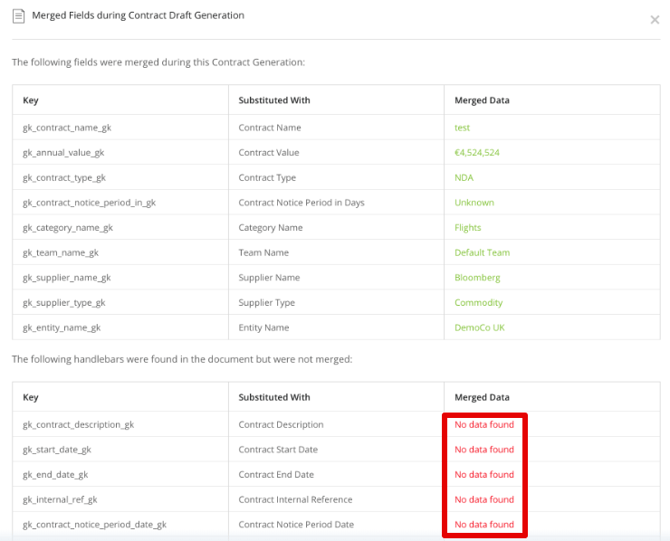Click the gk_contract_type_gk key

[64, 178]
